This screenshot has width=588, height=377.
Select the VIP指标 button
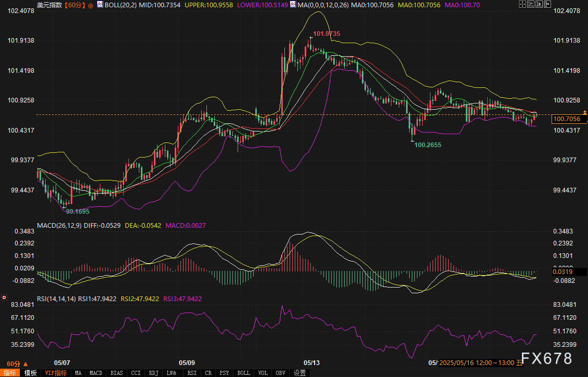click(56, 373)
